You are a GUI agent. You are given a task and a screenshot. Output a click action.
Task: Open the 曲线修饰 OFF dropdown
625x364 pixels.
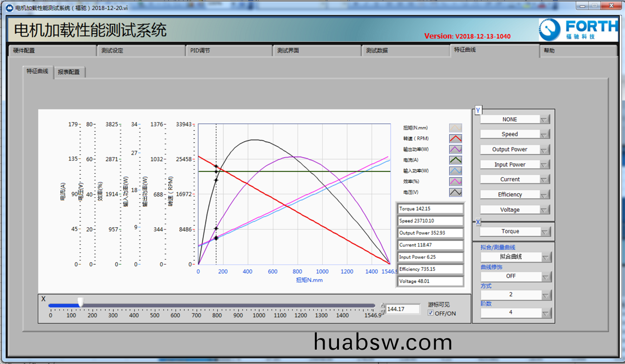coord(546,277)
